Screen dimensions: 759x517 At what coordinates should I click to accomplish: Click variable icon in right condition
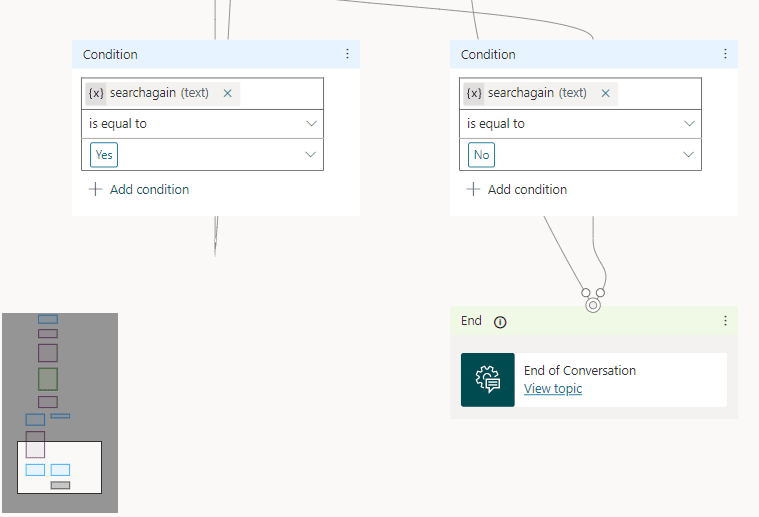[x=474, y=93]
